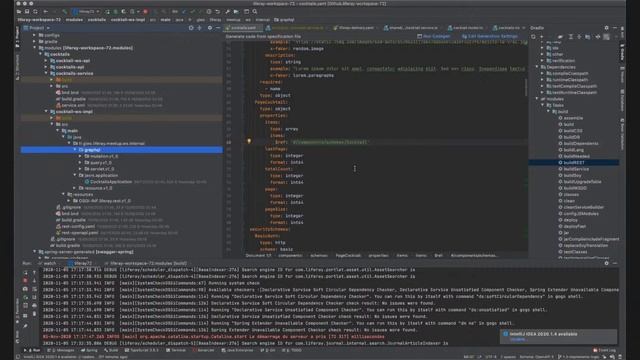Click red stop icon in Run panel
The height and width of the screenshot is (360, 640).
point(25,280)
